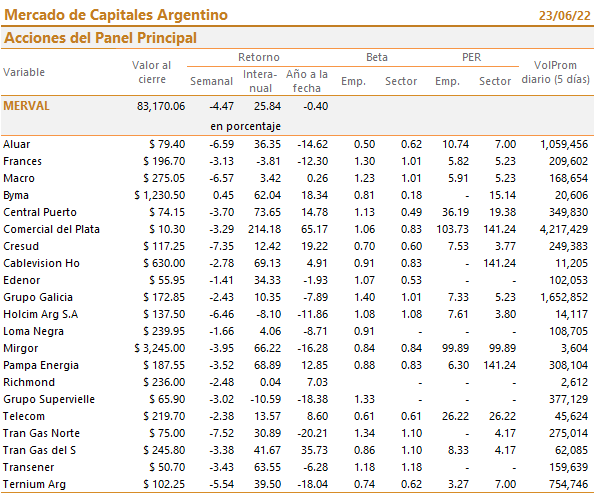Click Pampa Energia volume 308,104
Image resolution: width=594 pixels, height=493 pixels.
569,365
